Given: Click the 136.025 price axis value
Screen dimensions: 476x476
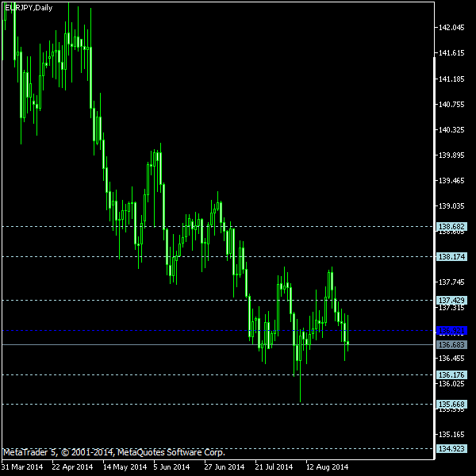Looking at the screenshot, I should 451,384.
